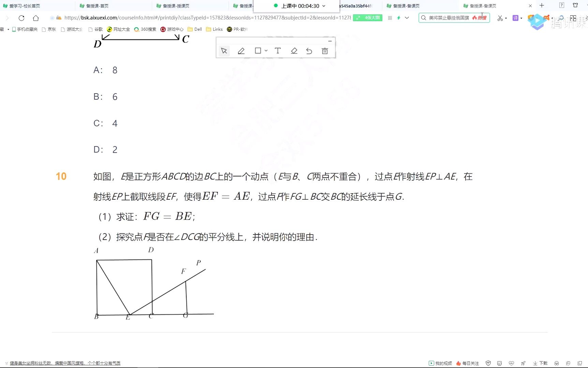The width and height of the screenshot is (588, 368).
Task: Toggle incognito glasses icon in status bar
Action: click(x=557, y=363)
